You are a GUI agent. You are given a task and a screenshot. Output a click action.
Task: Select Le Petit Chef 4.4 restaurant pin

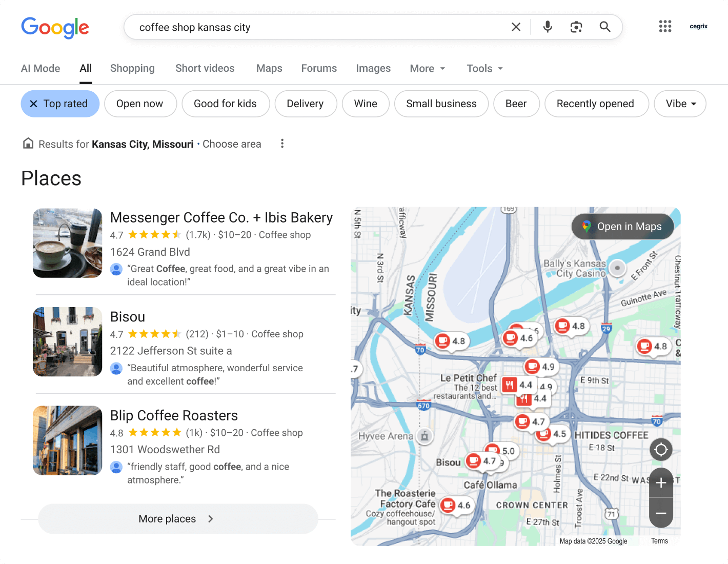coord(518,385)
